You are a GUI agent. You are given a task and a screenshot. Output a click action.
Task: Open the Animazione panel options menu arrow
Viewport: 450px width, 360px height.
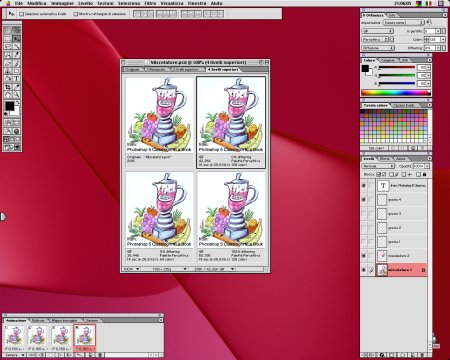[161, 320]
